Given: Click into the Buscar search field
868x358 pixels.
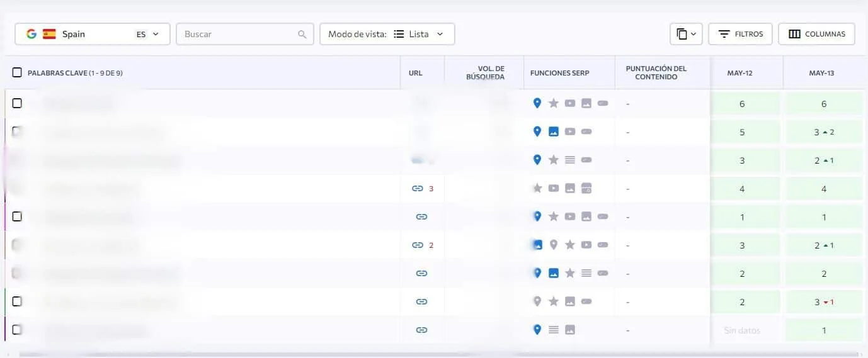Looking at the screenshot, I should 245,34.
